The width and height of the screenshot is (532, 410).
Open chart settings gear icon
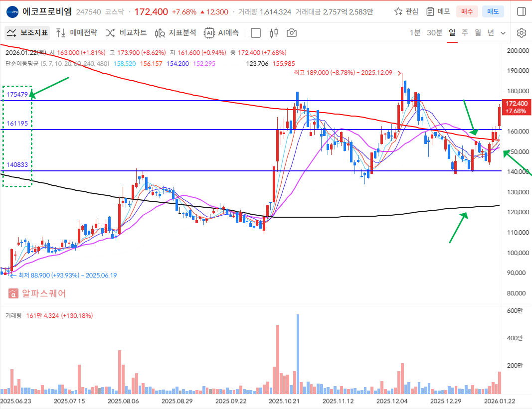[x=522, y=33]
